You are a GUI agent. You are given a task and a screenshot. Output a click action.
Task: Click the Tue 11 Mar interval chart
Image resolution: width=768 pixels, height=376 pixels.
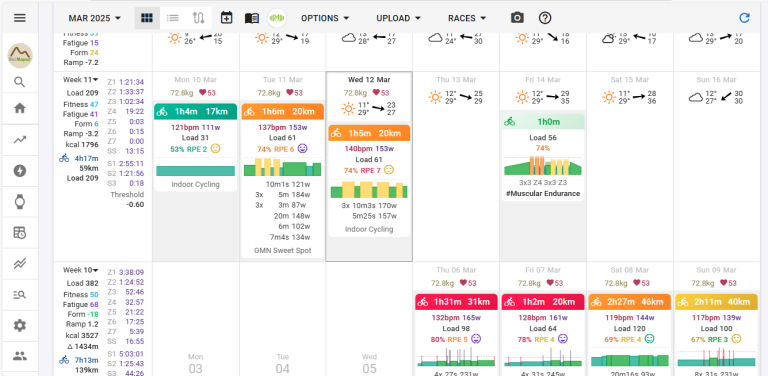tap(283, 166)
